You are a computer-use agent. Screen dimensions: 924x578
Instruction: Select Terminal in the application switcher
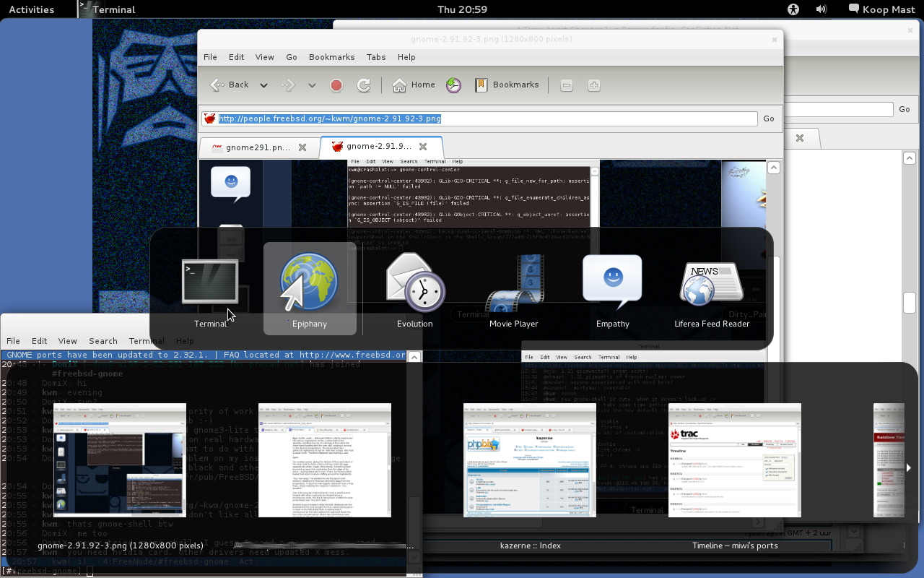click(x=210, y=289)
